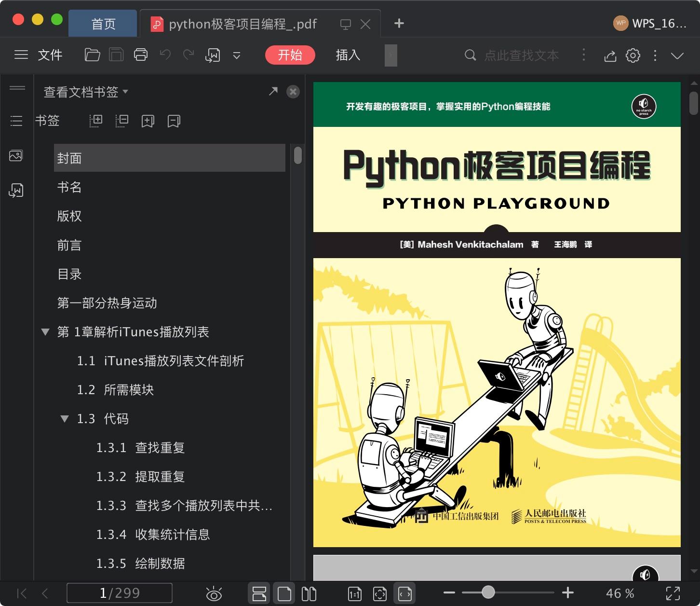Viewport: 700px width, 606px height.
Task: Open the convert sidebar icon
Action: coord(16,191)
